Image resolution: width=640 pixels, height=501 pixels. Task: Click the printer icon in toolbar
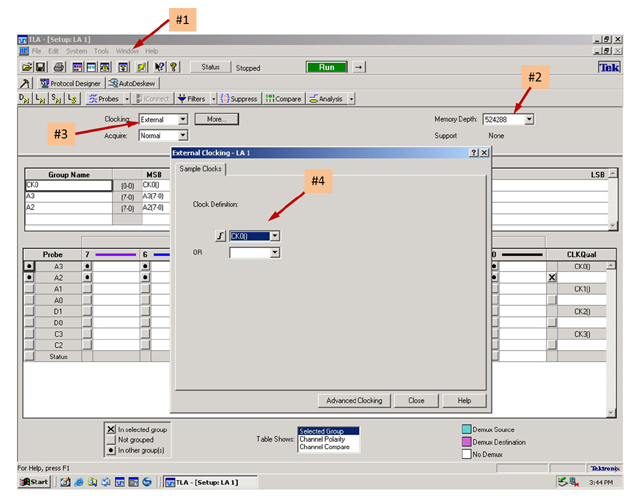59,67
